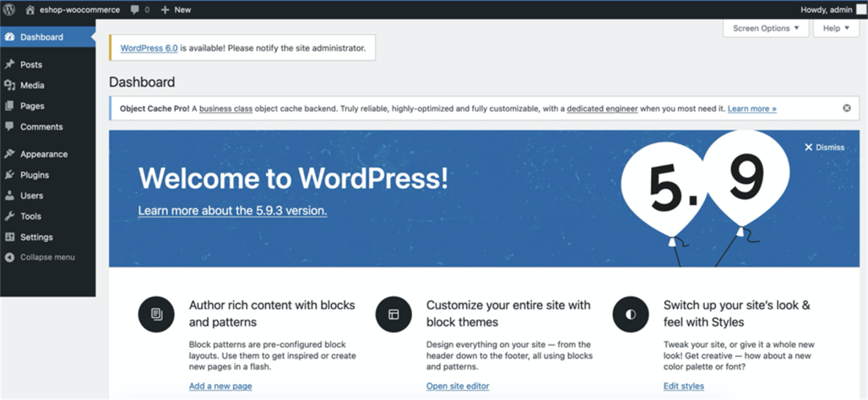The image size is (868, 400).
Task: Click the Settings sliders icon
Action: [10, 237]
